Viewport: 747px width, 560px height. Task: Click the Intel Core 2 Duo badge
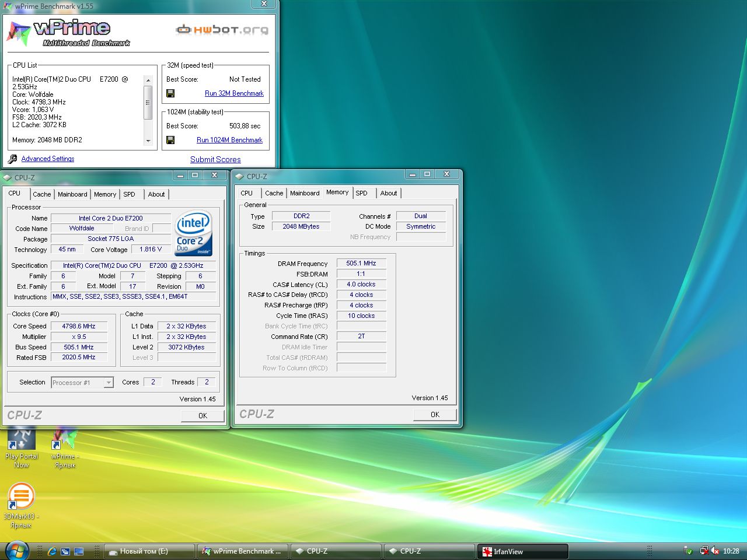[x=193, y=233]
